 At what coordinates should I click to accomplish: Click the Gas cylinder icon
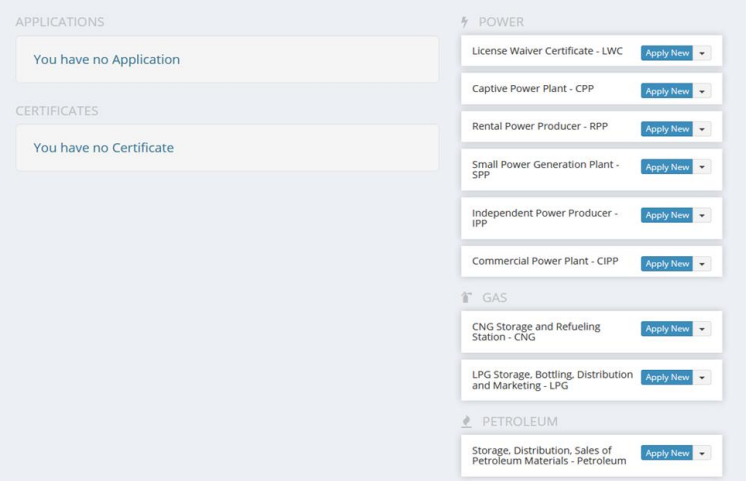(465, 298)
